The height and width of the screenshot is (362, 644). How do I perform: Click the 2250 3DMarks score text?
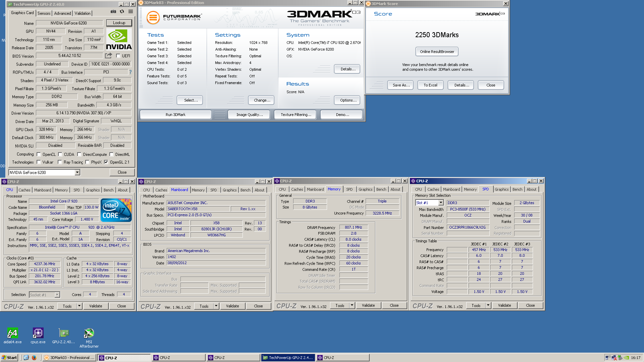[x=437, y=35]
